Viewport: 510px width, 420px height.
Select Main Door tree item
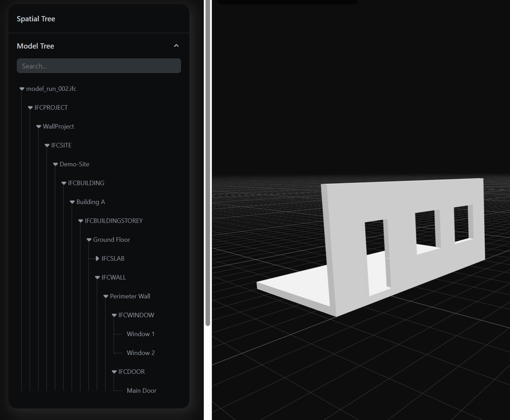tap(141, 391)
